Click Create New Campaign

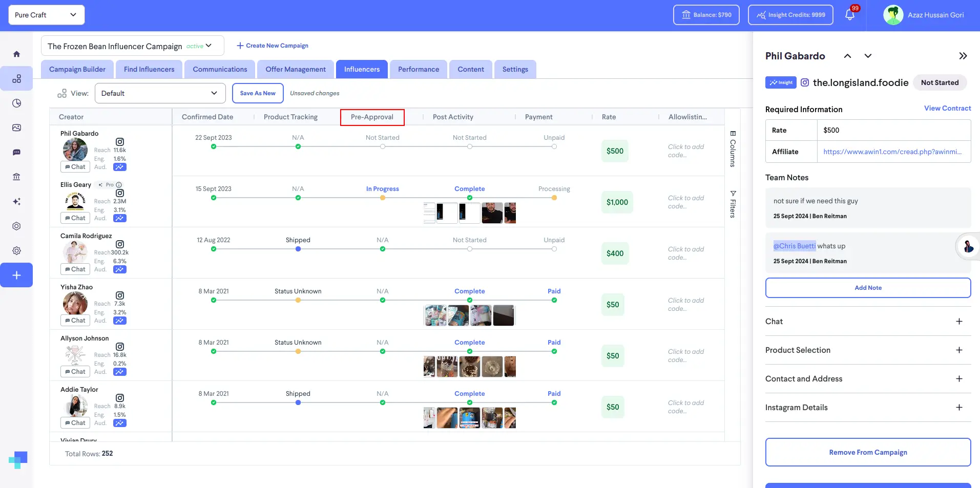click(273, 46)
